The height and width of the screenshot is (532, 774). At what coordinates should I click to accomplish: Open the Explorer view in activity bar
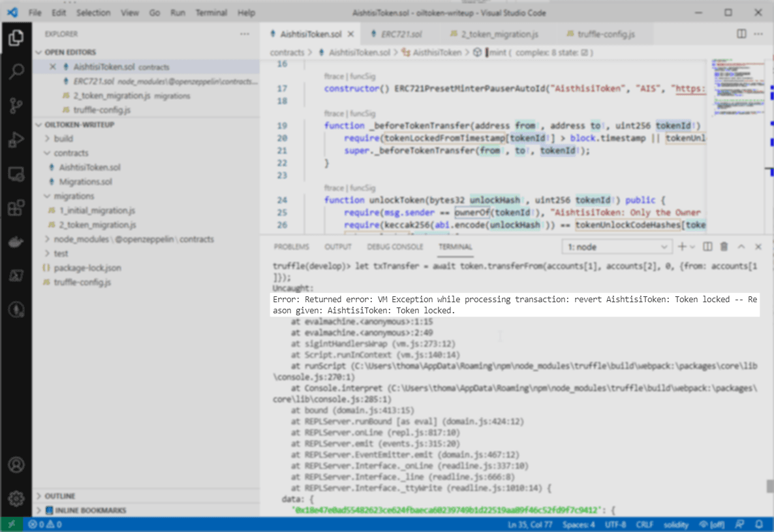[x=16, y=38]
